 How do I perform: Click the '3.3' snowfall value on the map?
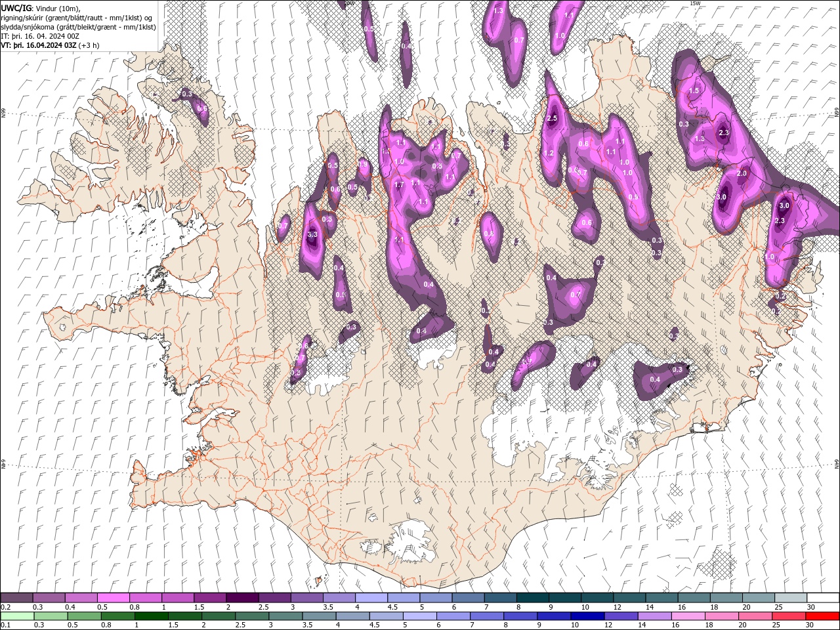click(x=312, y=234)
